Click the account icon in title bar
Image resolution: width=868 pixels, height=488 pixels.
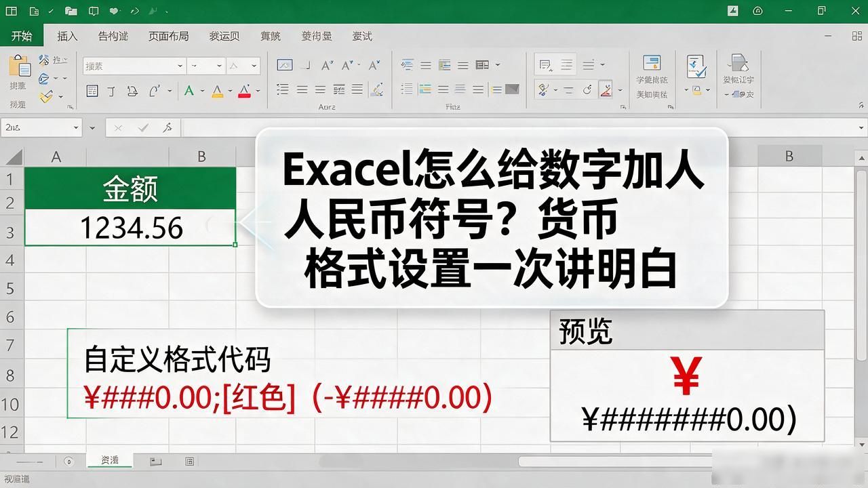[x=758, y=10]
